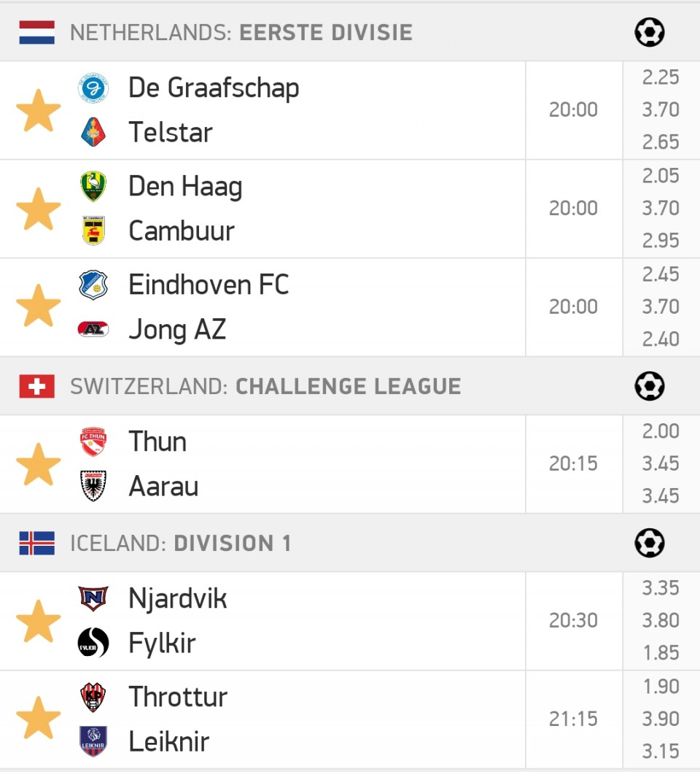700x772 pixels.
Task: Toggle favorite star for Den Haag vs Cambuur
Action: pyautogui.click(x=39, y=209)
